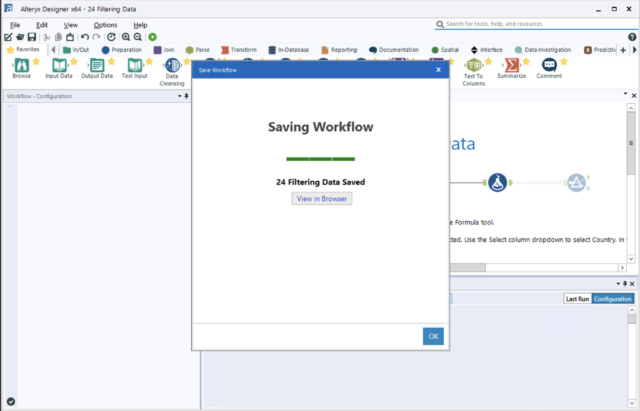Click OK in Save Workflow dialog

[433, 336]
